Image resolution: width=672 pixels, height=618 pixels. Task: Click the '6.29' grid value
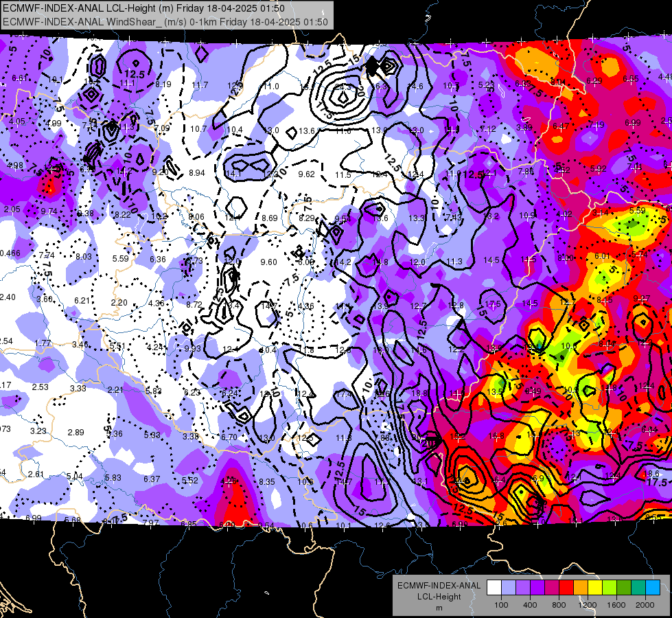click(x=594, y=80)
